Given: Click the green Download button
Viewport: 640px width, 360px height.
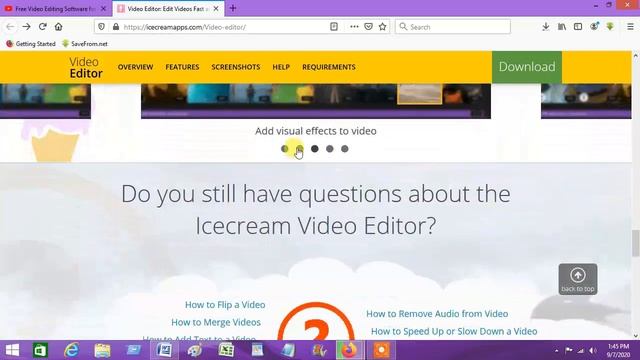Looking at the screenshot, I should pos(527,67).
